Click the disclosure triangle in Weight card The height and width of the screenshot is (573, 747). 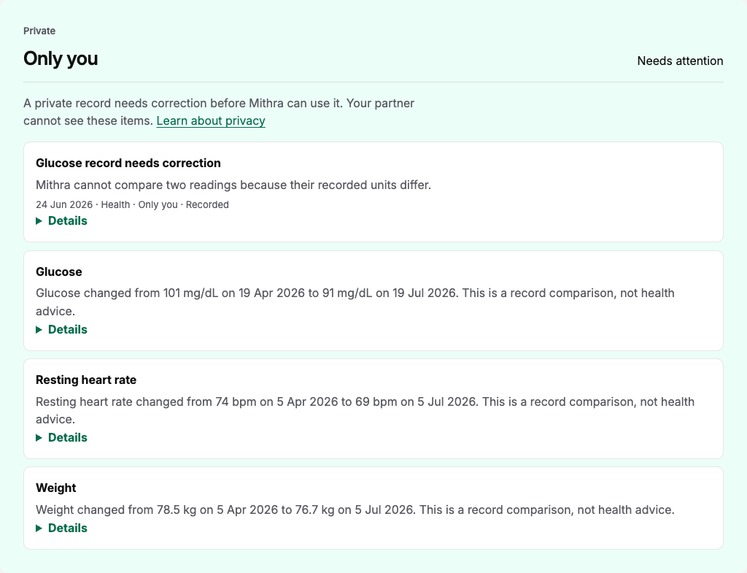pyautogui.click(x=39, y=528)
